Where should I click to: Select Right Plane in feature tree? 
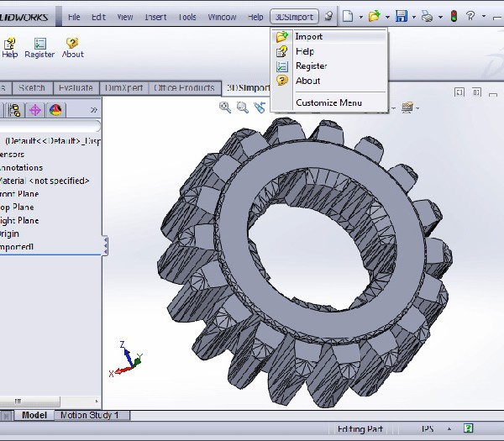19,220
